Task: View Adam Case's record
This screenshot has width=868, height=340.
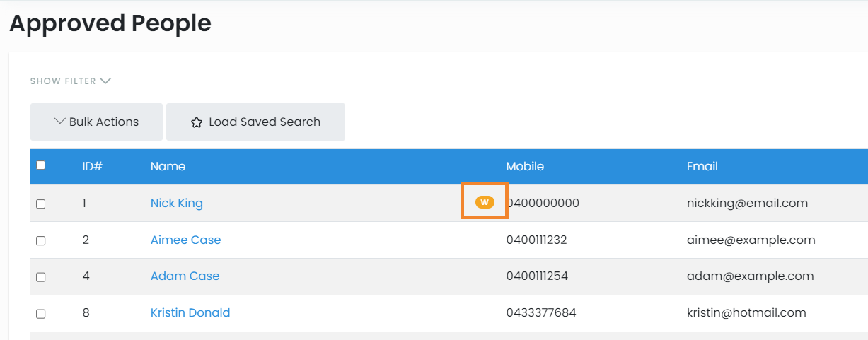Action: [x=185, y=276]
